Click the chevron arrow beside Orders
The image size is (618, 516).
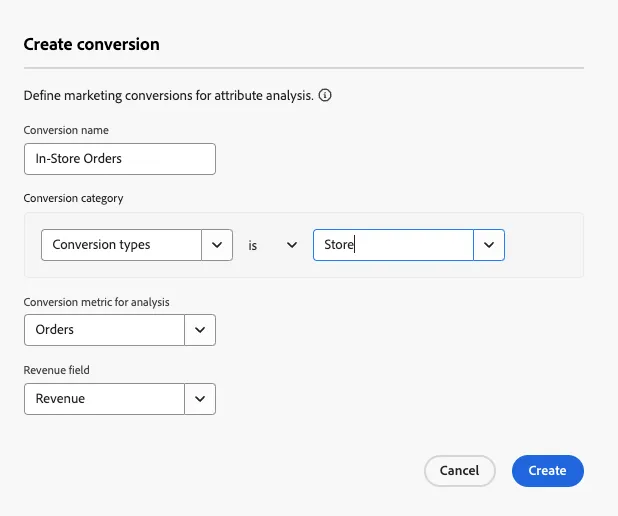pos(200,330)
